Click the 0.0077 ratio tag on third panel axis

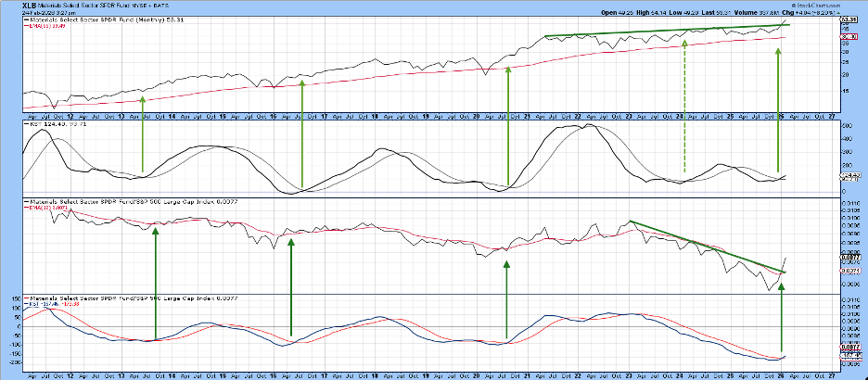[x=849, y=258]
